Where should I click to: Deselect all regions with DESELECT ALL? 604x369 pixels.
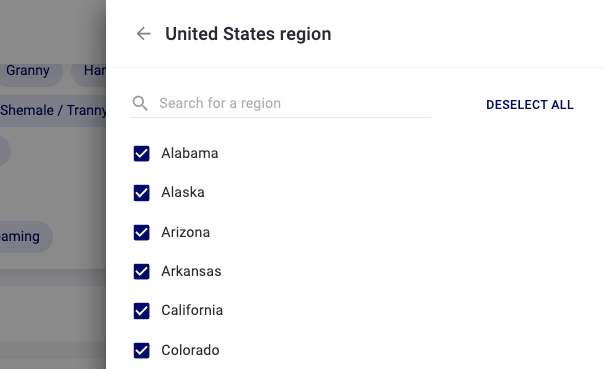point(530,105)
